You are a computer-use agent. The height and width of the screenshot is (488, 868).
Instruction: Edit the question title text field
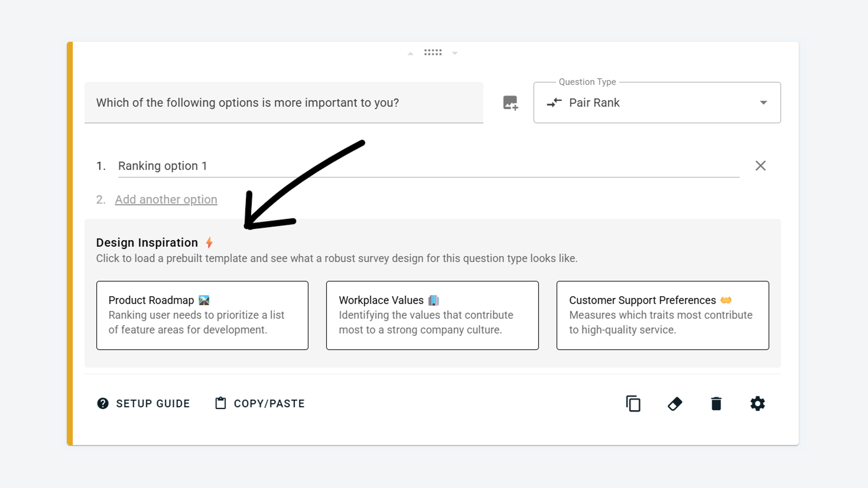coord(283,103)
